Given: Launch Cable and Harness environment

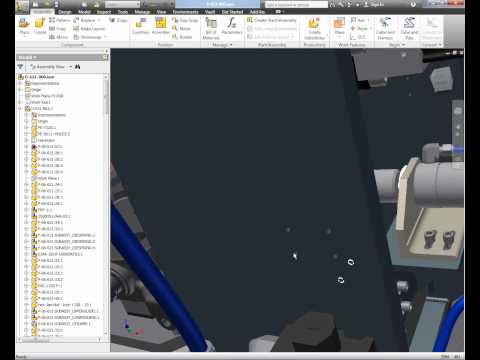Looking at the screenshot, I should tap(385, 28).
